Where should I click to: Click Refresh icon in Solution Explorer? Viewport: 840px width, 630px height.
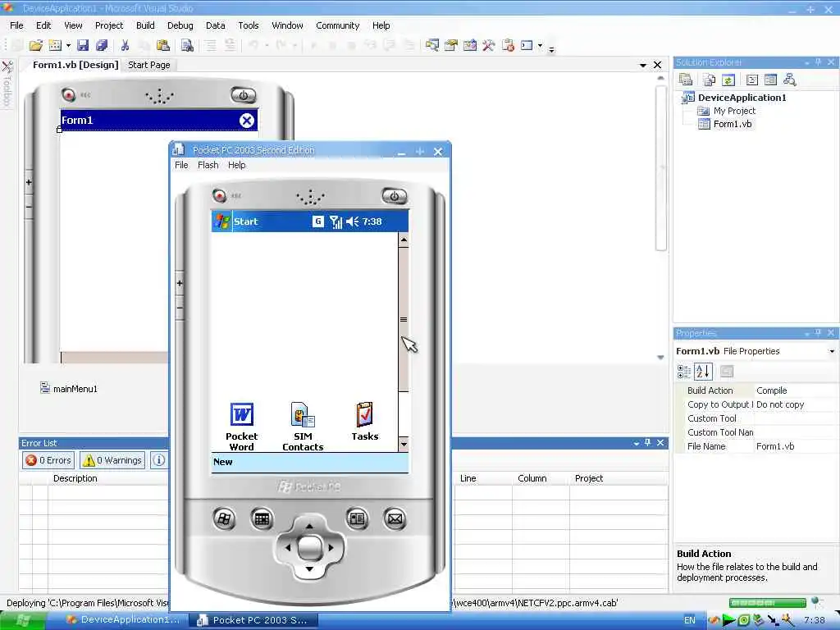coord(728,80)
